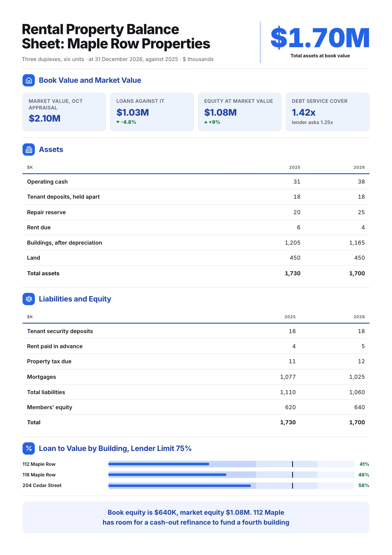Image resolution: width=392 pixels, height=555 pixels.
Task: Click "Total assets at book value" caption
Action: [x=320, y=56]
